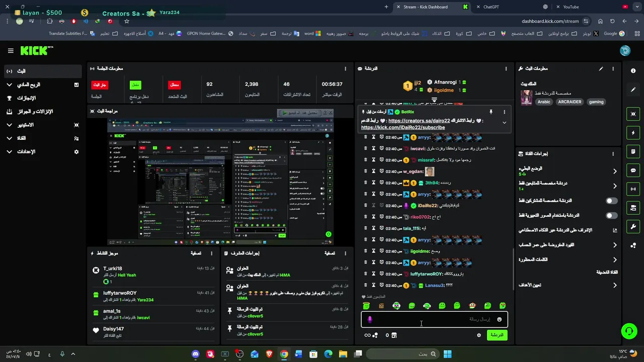
Task: Click the Arabic tag chip
Action: (544, 102)
